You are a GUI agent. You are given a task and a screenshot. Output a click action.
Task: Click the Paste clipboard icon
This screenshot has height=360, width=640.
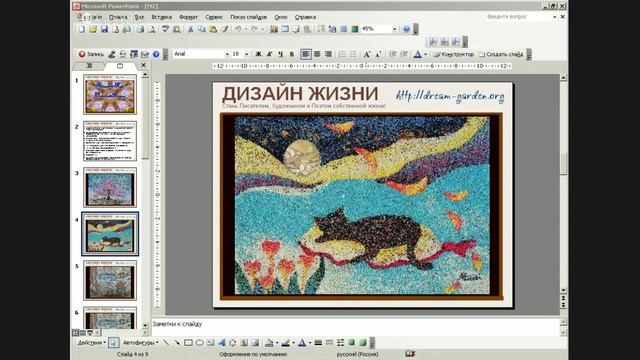[x=213, y=29]
